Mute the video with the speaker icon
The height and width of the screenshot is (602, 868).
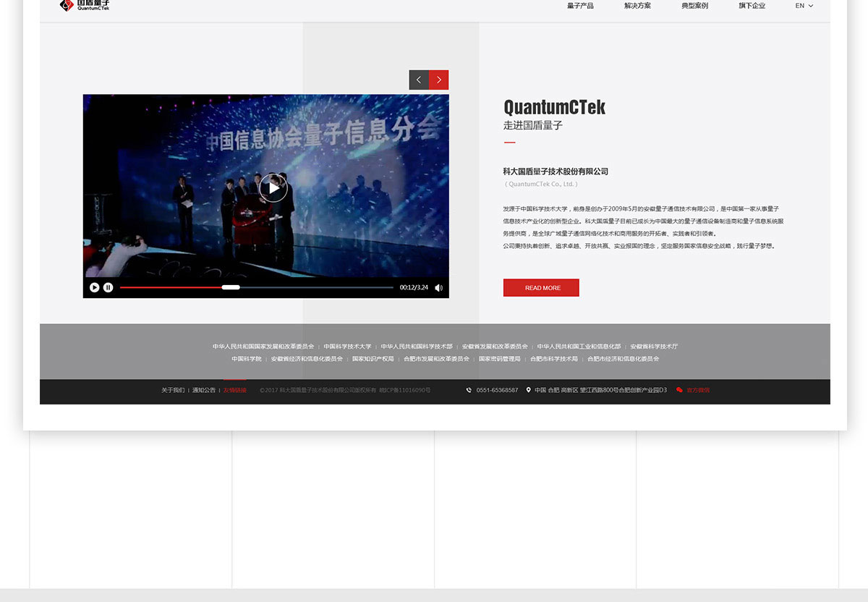point(438,288)
